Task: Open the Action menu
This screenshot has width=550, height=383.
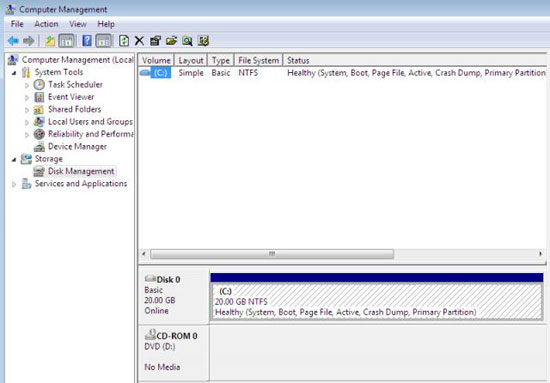Action: [x=46, y=24]
